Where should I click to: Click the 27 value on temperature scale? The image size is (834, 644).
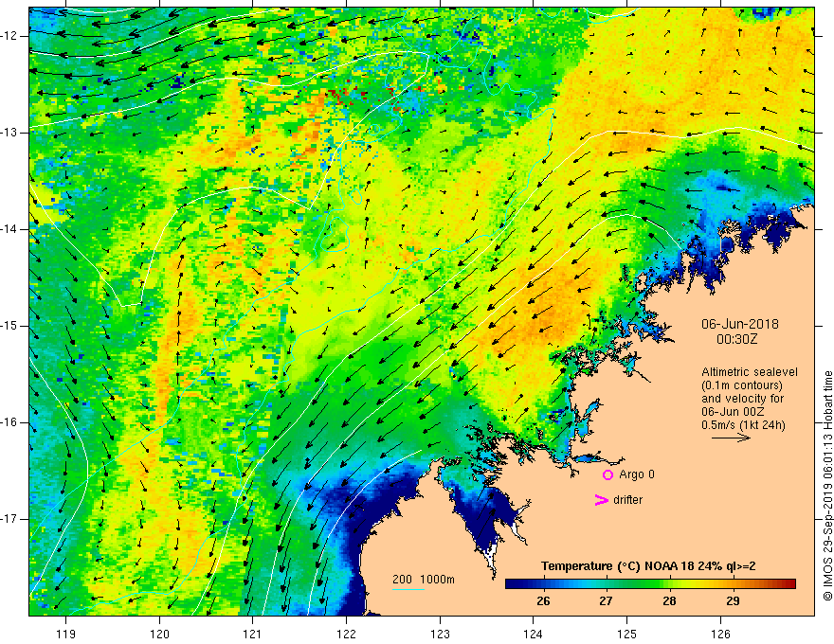point(606,601)
